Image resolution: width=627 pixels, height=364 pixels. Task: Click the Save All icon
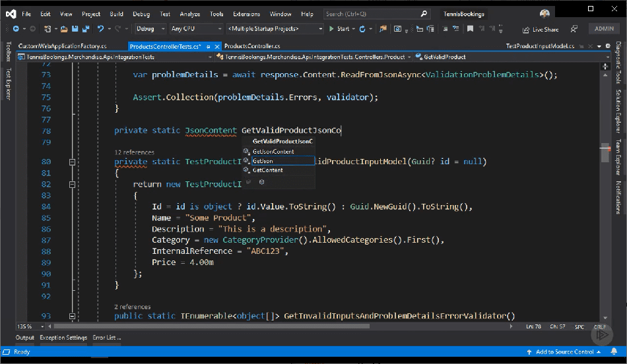(86, 29)
